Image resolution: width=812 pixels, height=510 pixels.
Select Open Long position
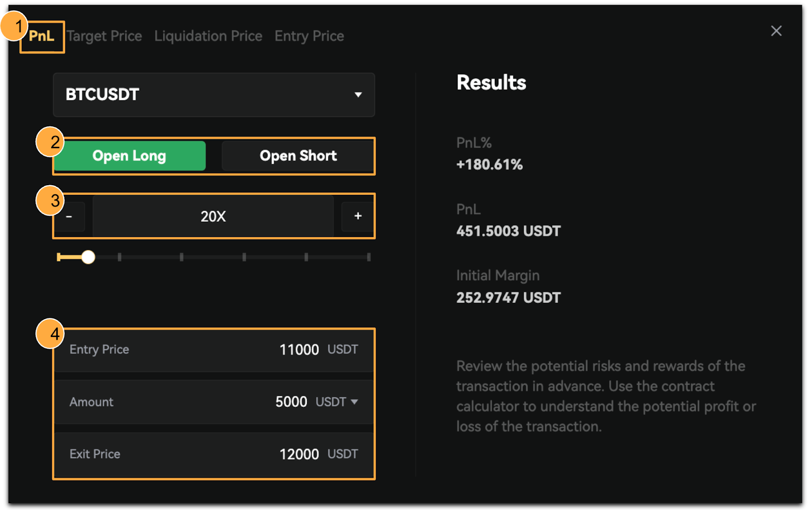129,156
